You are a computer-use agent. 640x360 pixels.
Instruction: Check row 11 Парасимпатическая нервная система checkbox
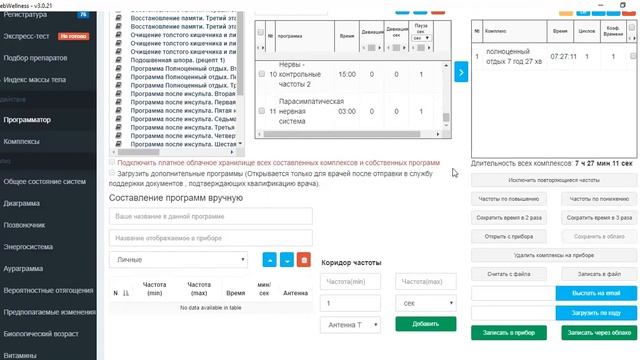click(262, 111)
